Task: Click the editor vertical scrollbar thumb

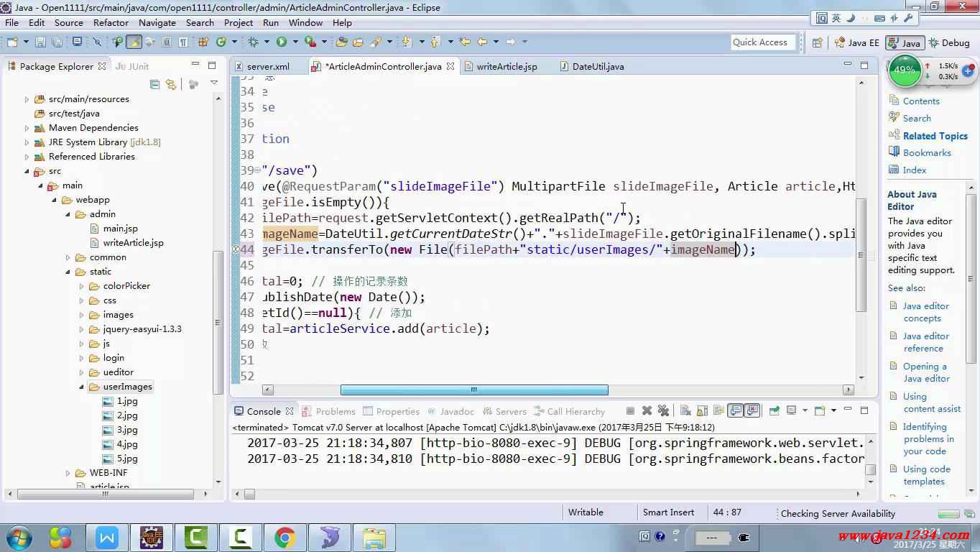Action: click(861, 255)
